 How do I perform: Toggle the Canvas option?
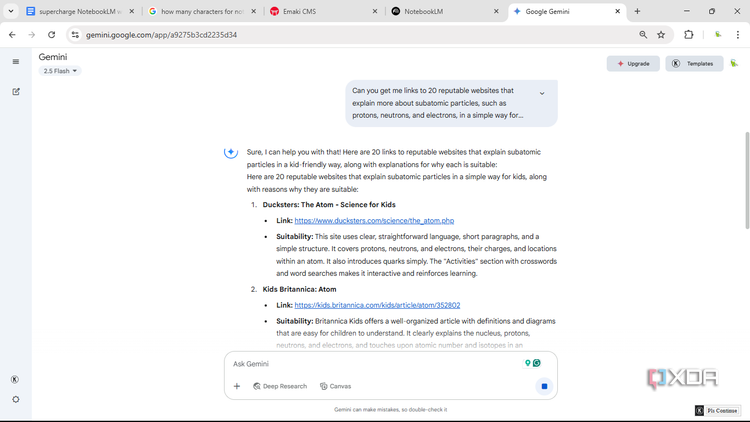[x=335, y=386]
